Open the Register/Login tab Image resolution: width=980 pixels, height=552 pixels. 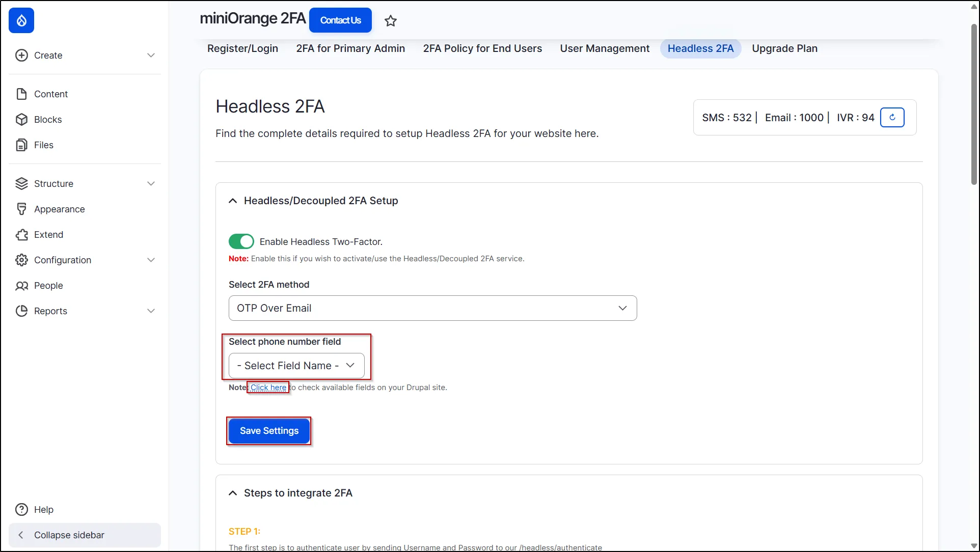tap(242, 48)
